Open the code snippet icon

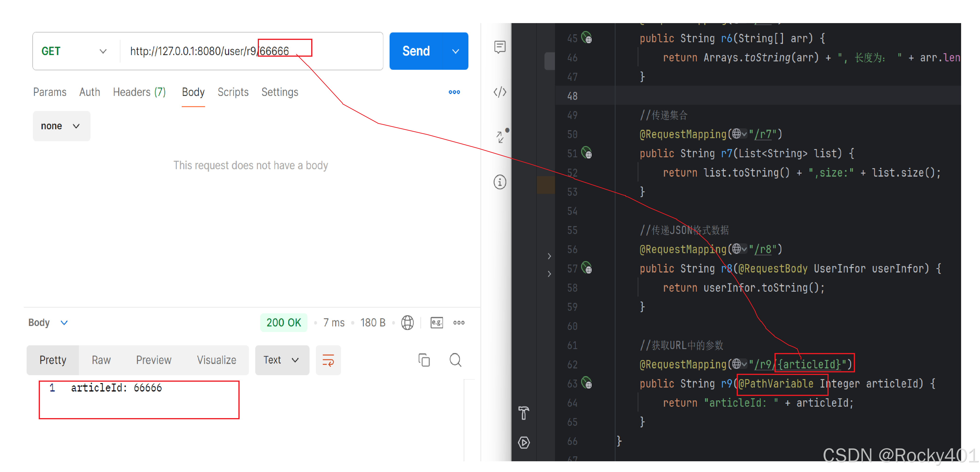499,92
